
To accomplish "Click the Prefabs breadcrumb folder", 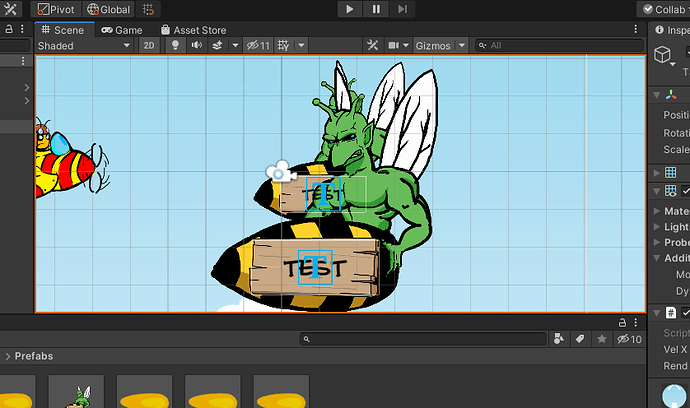I will pyautogui.click(x=34, y=356).
